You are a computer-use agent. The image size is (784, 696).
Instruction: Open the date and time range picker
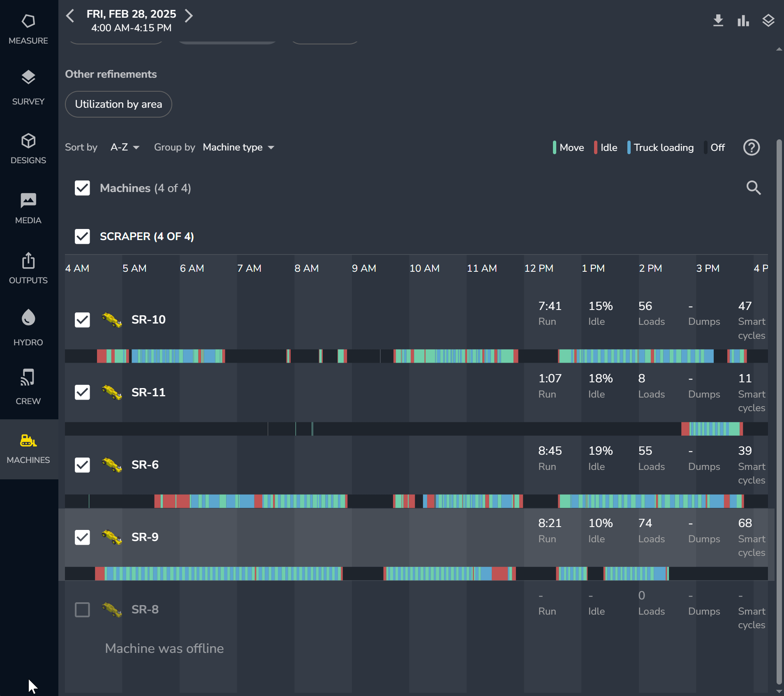(x=131, y=21)
